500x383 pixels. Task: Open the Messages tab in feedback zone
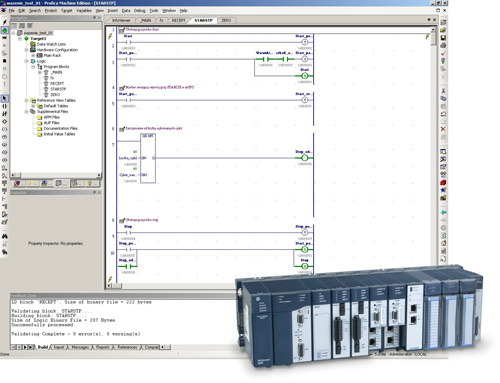click(x=80, y=347)
